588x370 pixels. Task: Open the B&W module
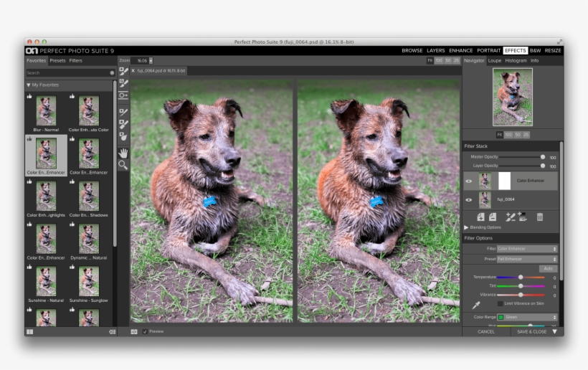pos(535,51)
